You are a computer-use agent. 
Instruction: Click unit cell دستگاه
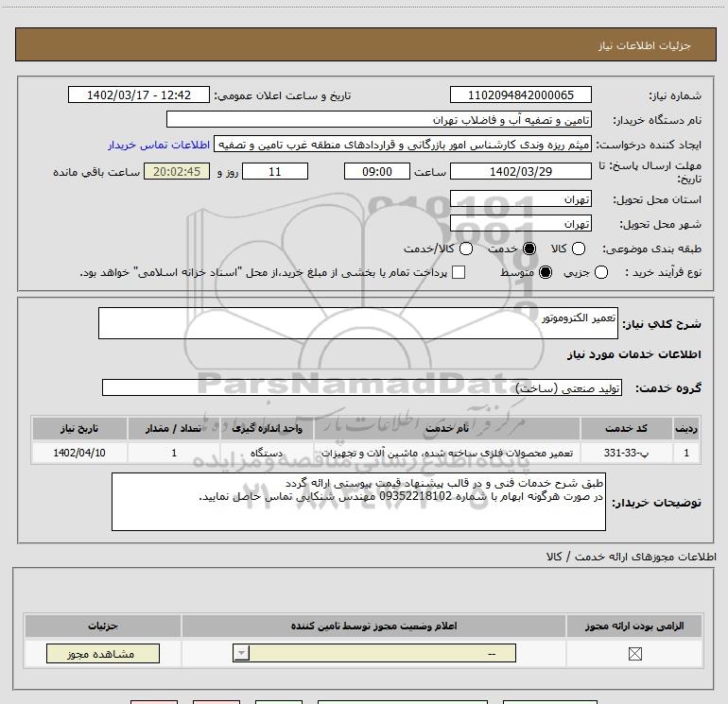tap(267, 453)
